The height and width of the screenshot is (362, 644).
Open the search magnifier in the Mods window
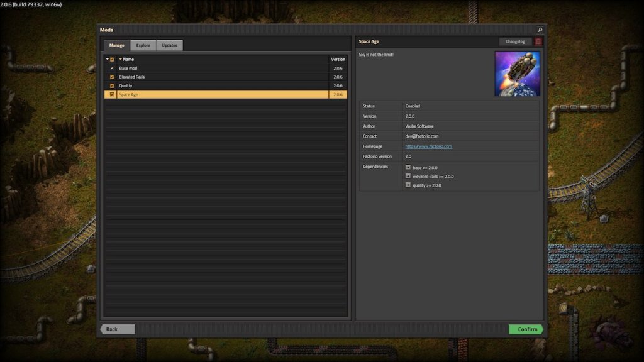tap(540, 29)
